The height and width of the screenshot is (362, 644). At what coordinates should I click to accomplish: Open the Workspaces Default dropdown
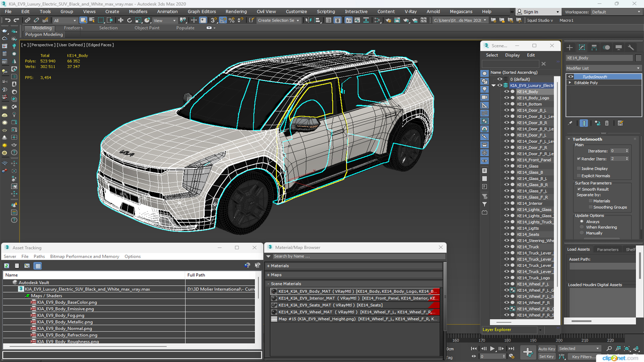click(x=616, y=12)
